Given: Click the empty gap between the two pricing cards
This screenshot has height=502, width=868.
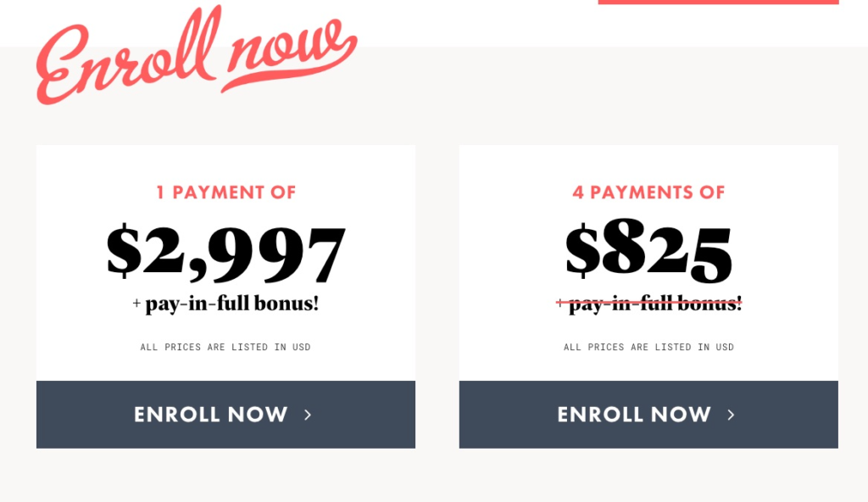Looking at the screenshot, I should pos(437,297).
